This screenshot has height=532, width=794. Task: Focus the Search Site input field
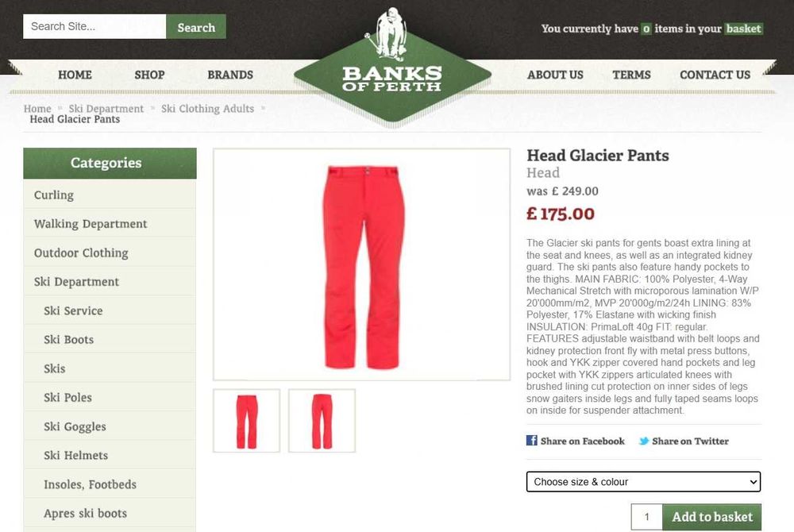coord(94,26)
